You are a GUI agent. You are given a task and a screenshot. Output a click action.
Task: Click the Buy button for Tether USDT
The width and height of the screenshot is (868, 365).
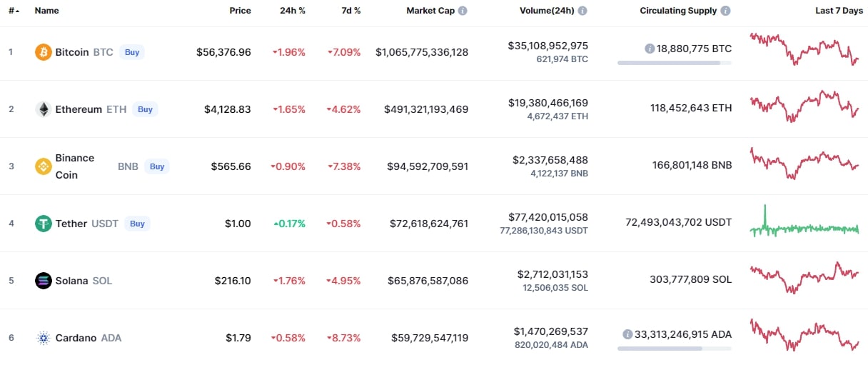tap(137, 224)
